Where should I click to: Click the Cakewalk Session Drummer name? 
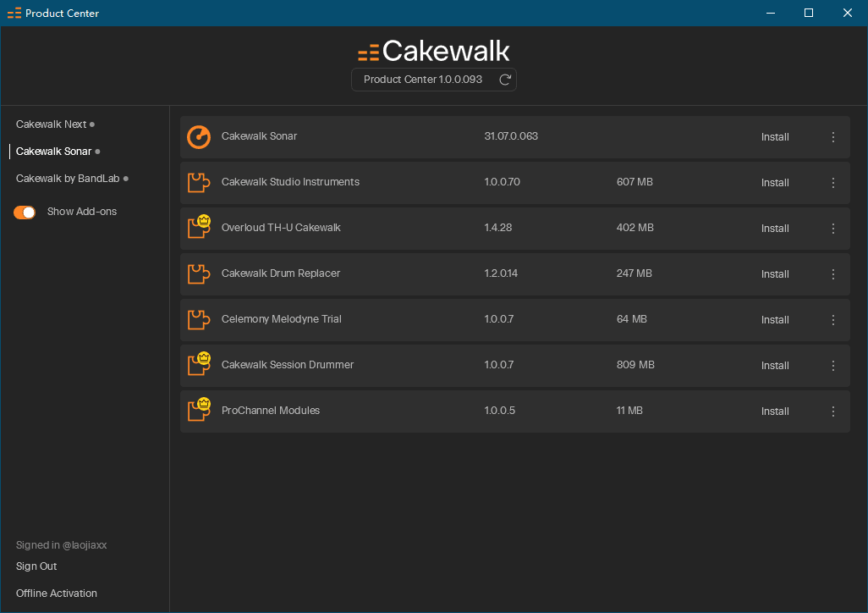click(x=288, y=365)
